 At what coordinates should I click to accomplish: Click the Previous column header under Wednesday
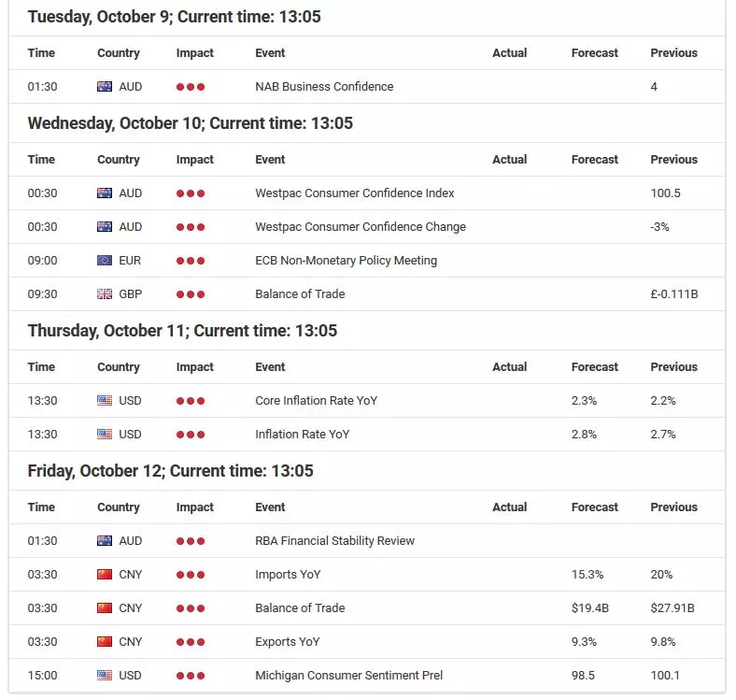click(673, 159)
